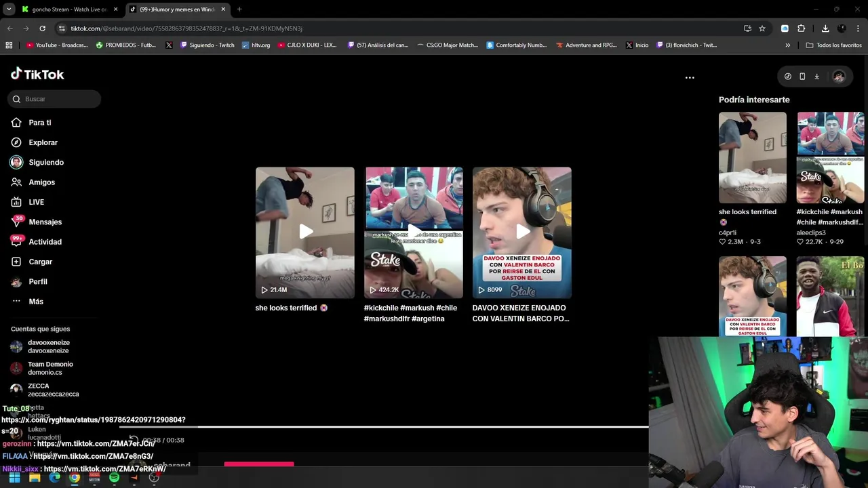
Task: View site information icon in address bar
Action: [62, 28]
